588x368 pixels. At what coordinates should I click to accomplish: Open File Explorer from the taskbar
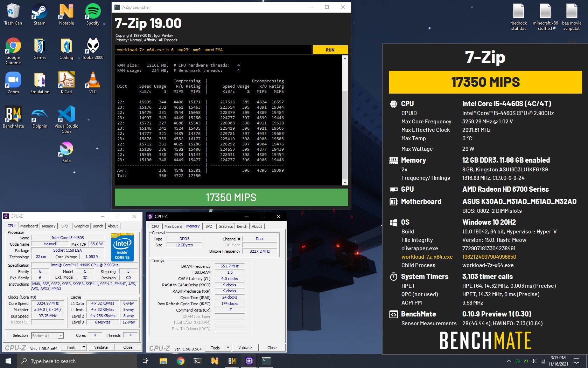[x=163, y=361]
